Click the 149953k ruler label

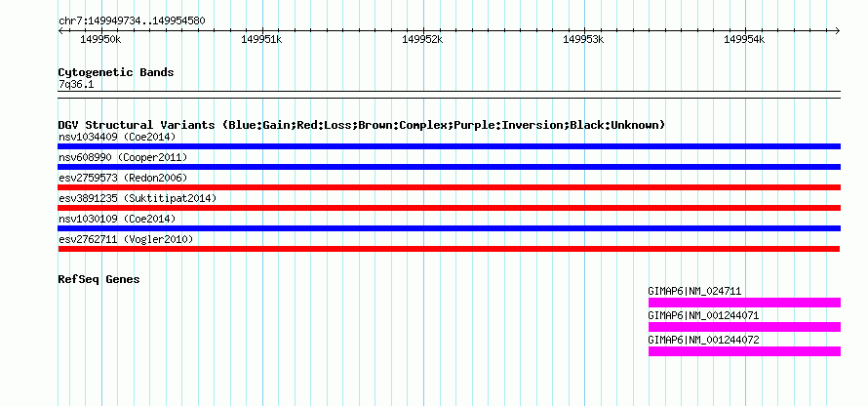click(x=583, y=39)
